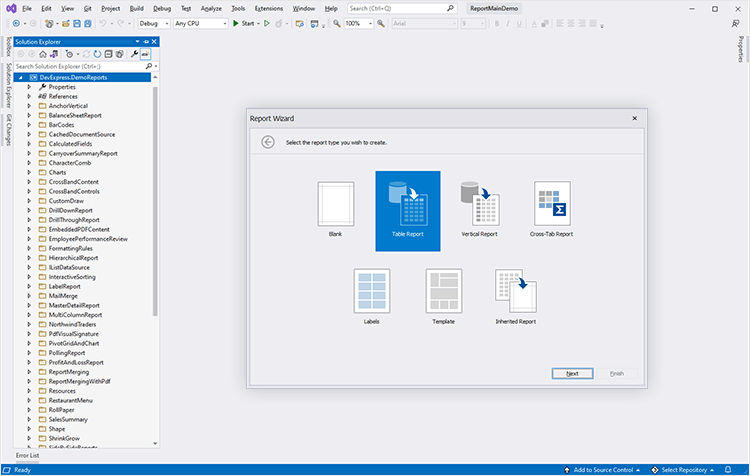Select the Labels report type
The image size is (750, 476).
(x=371, y=291)
